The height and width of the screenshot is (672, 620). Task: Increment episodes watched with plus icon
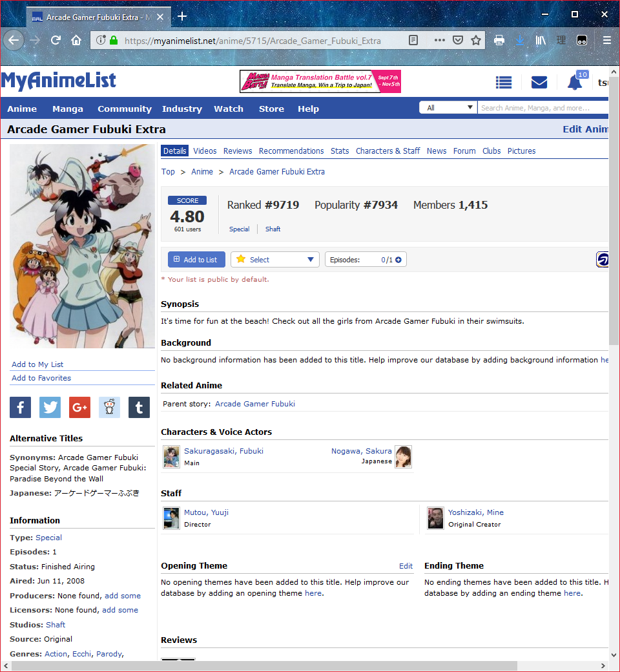tap(398, 260)
